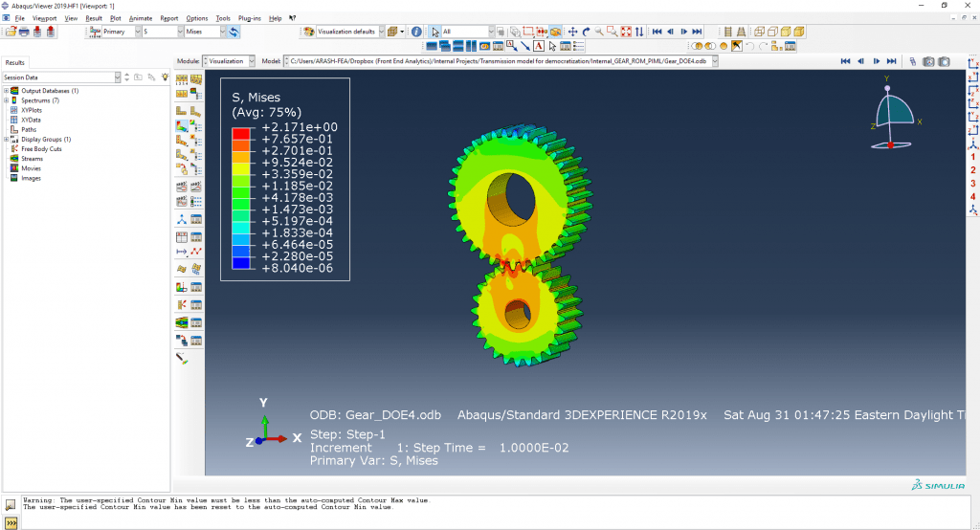
Task: Click the Create XY Data icon
Action: [x=181, y=237]
